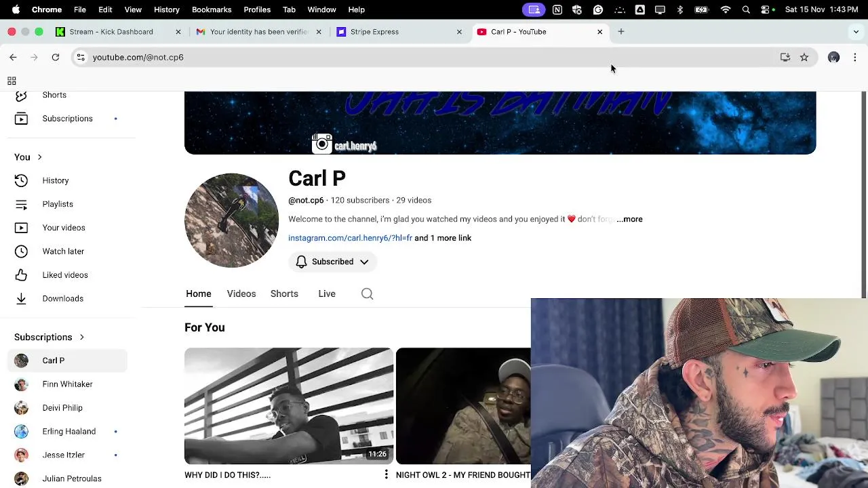Click the Wi-Fi icon in menu bar
The image size is (868, 488).
coord(726,9)
